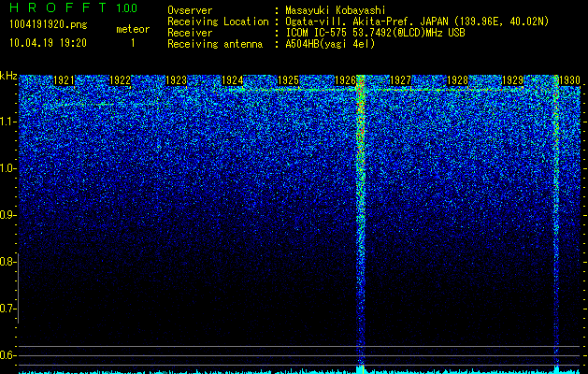Click the observer name Masayuki Kobayashi
This screenshot has width=588, height=374.
[x=336, y=10]
